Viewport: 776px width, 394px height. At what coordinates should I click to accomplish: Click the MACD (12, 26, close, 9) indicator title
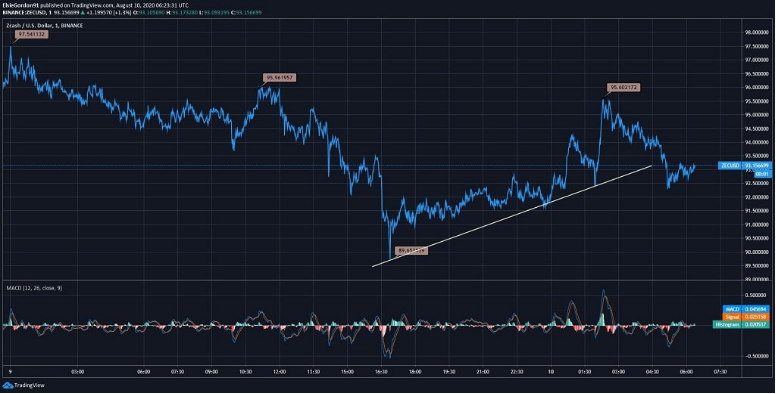34,288
